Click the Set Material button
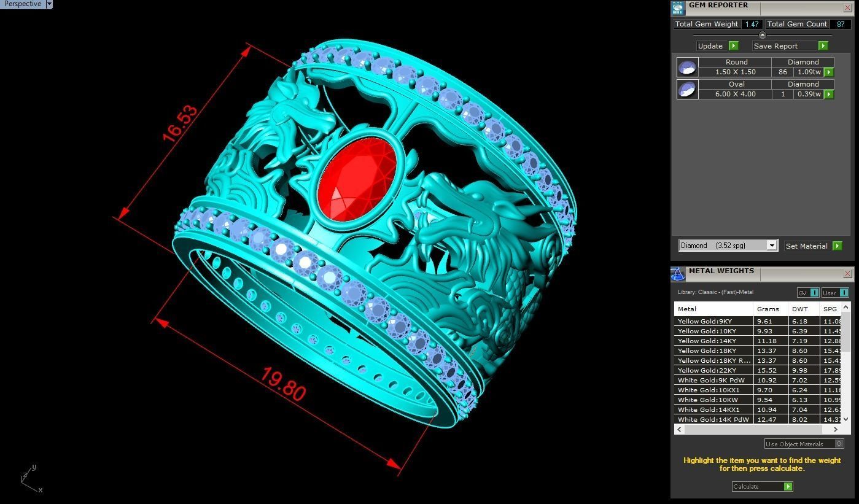This screenshot has width=859, height=504. point(807,246)
